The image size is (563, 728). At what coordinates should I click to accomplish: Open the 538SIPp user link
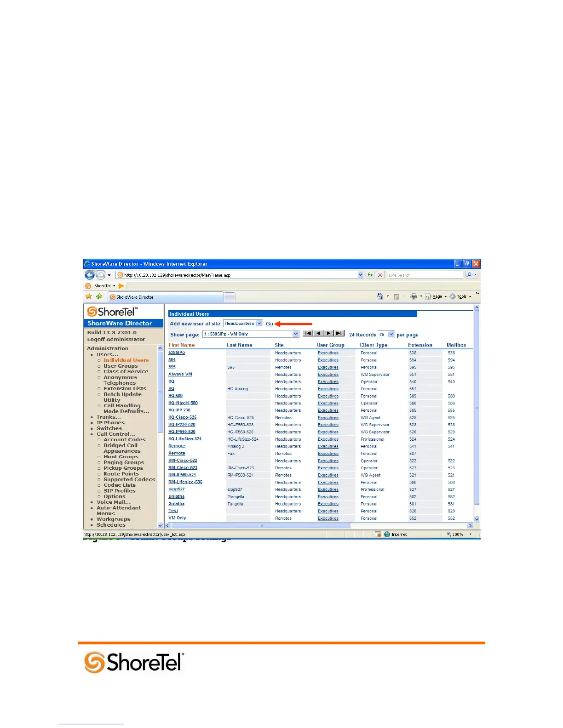click(x=177, y=353)
